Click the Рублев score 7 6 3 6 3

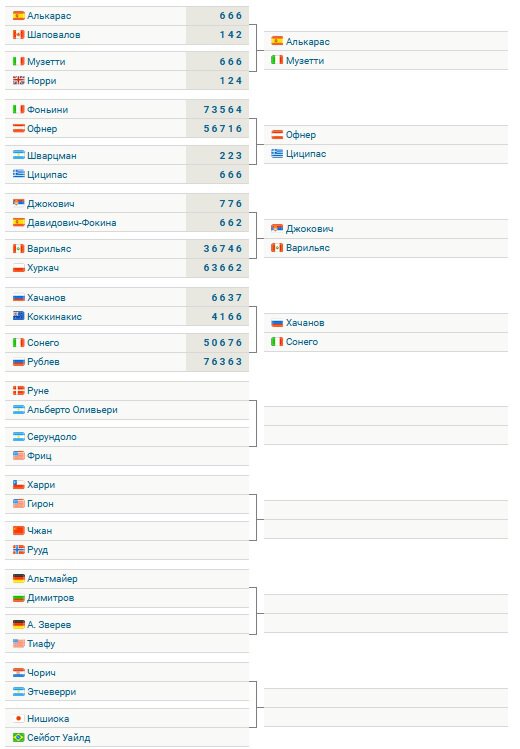click(x=223, y=362)
